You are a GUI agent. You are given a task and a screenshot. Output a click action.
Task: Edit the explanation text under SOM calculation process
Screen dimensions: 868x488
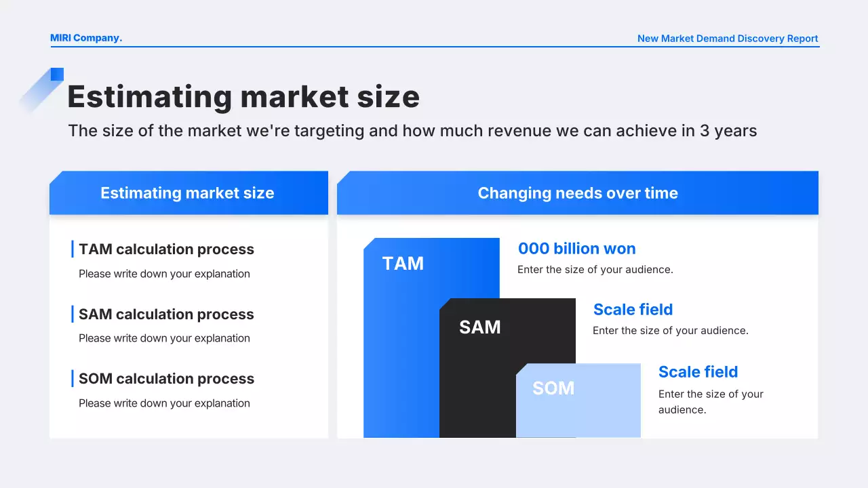164,403
